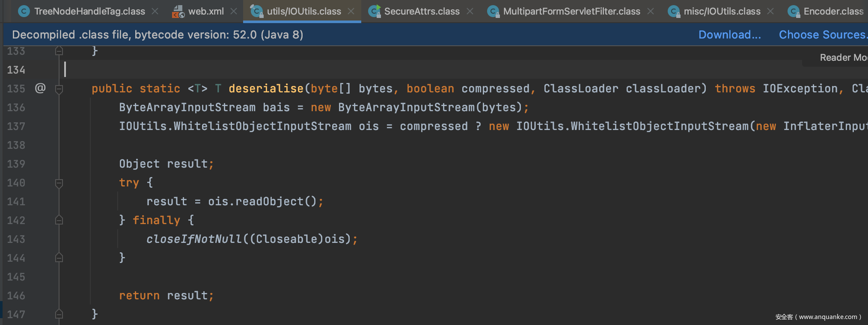Click line number 146 in the gutter

(16, 295)
